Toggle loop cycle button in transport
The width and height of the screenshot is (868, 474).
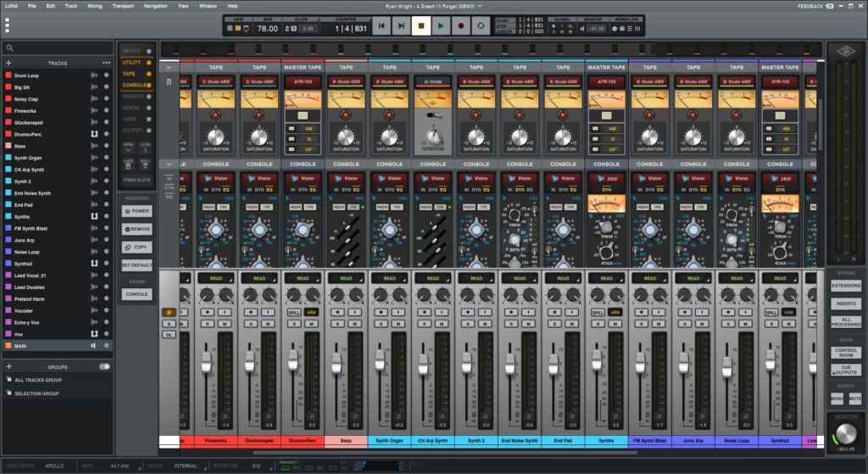(481, 25)
